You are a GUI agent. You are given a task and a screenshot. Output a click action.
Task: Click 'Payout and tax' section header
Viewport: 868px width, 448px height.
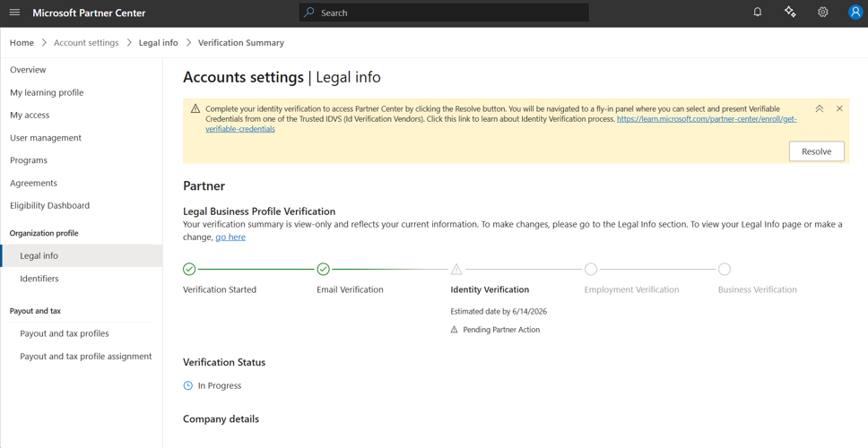pos(36,311)
